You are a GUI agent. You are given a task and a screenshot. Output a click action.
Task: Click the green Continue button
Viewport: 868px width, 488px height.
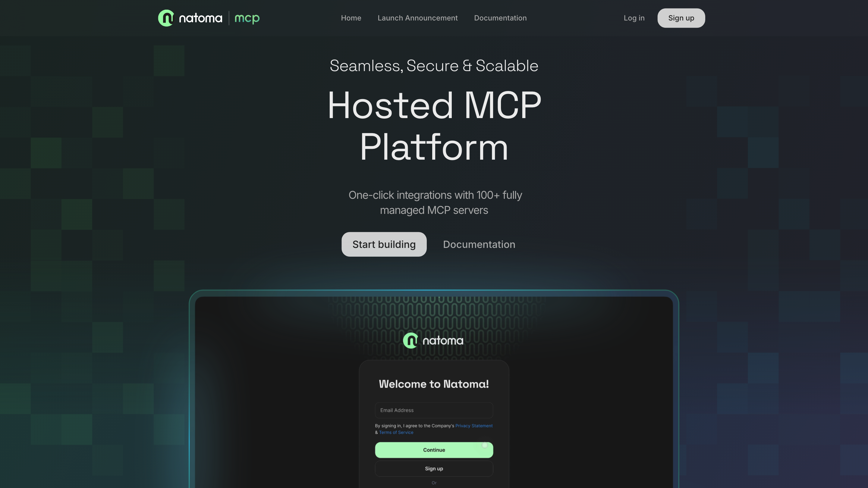[434, 450]
